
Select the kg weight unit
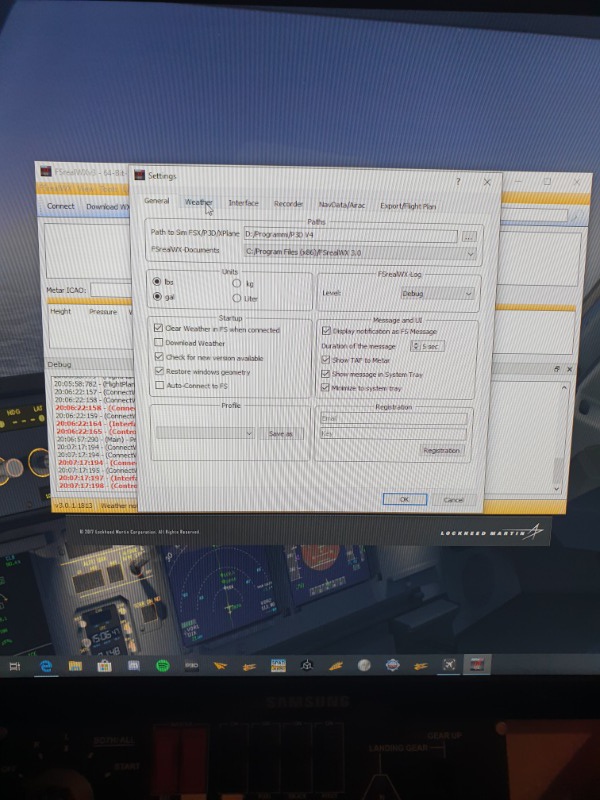(236, 283)
